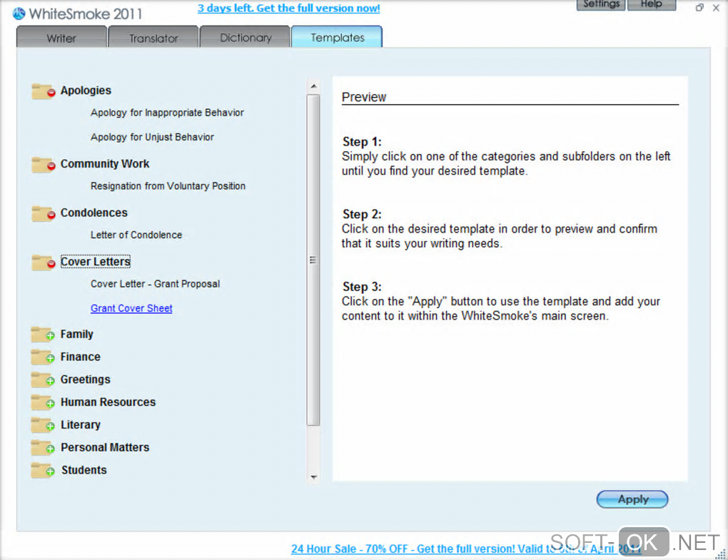Open Resignation from Voluntary Position template
The width and height of the screenshot is (728, 560).
[x=168, y=186]
